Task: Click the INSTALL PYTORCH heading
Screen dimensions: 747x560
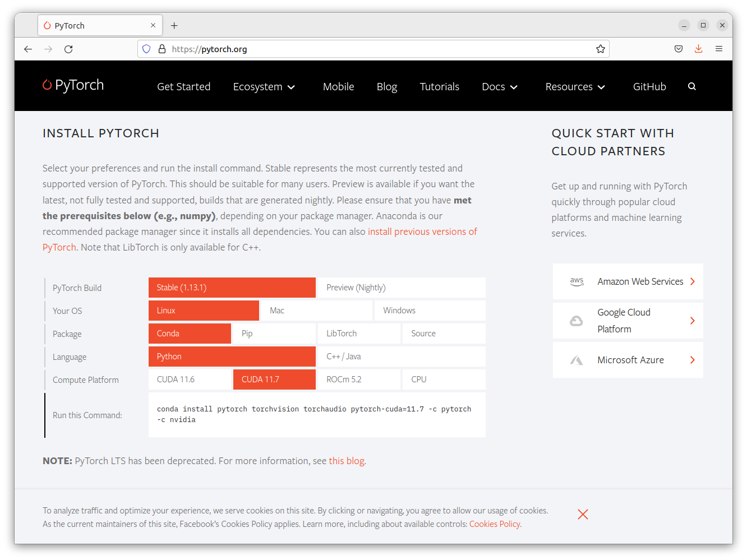Action: 101,133
